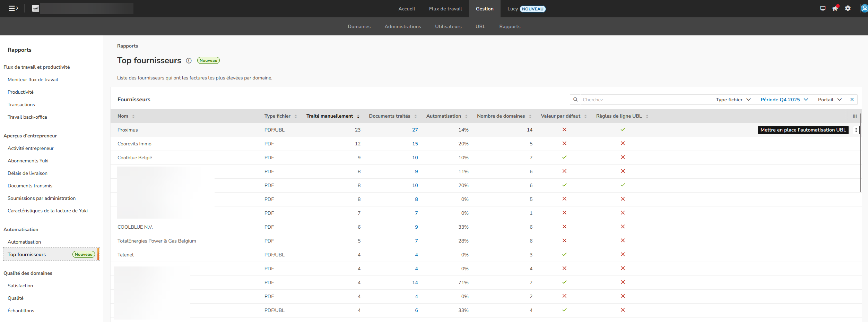Open the column chooser icon
This screenshot has width=868, height=322.
[x=854, y=117]
